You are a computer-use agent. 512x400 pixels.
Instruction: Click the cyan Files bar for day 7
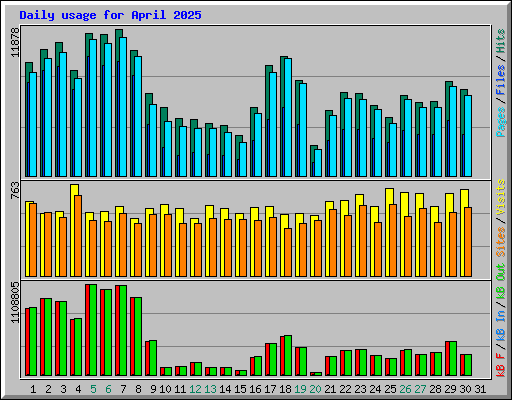click(x=123, y=107)
